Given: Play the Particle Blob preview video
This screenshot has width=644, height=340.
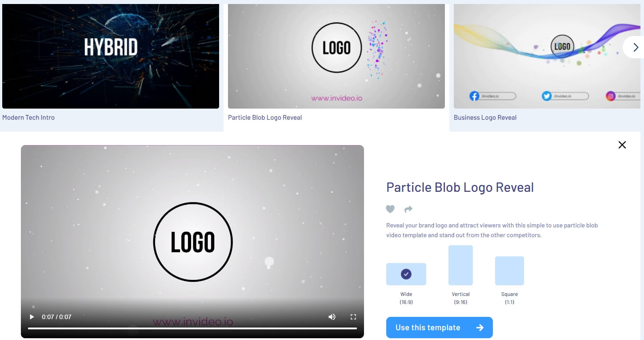Looking at the screenshot, I should pyautogui.click(x=32, y=317).
